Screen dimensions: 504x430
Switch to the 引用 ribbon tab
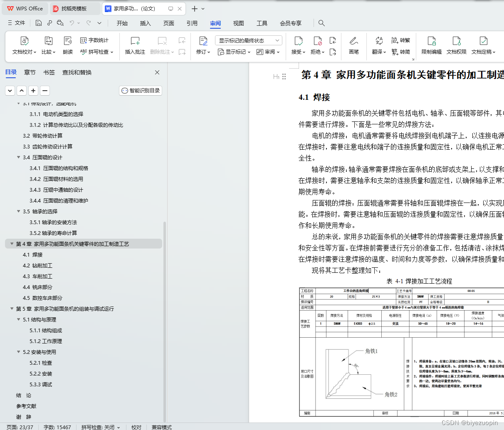tap(192, 23)
